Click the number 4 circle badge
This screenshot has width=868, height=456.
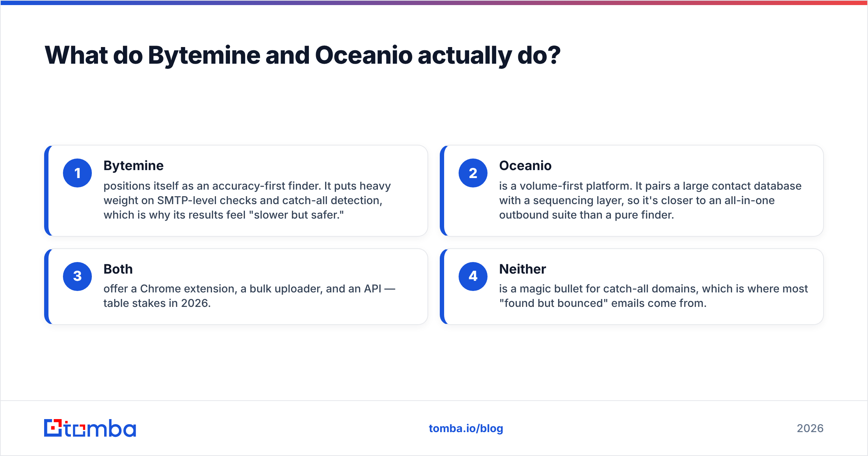[x=473, y=276]
